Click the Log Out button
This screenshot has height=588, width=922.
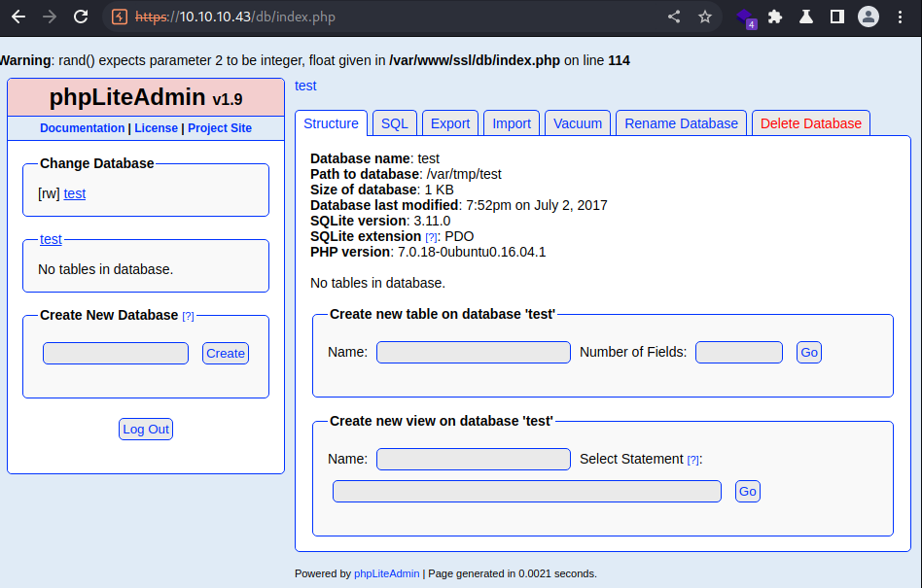[146, 430]
